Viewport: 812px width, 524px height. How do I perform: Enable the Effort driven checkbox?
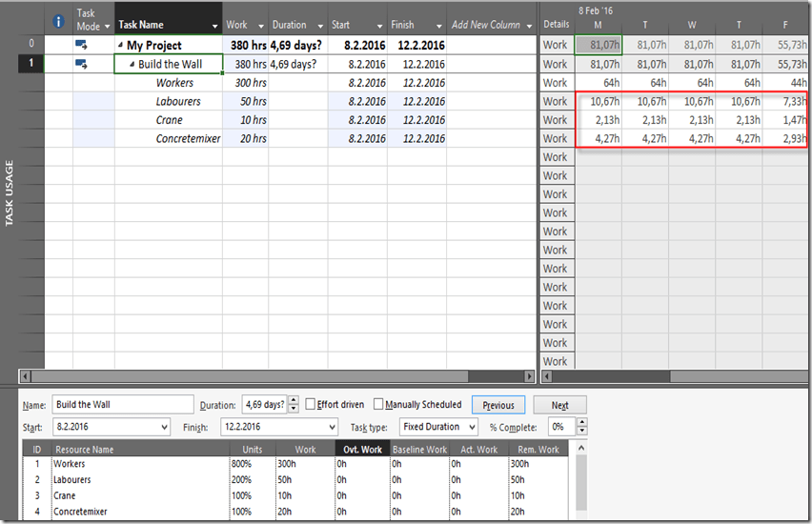[311, 405]
